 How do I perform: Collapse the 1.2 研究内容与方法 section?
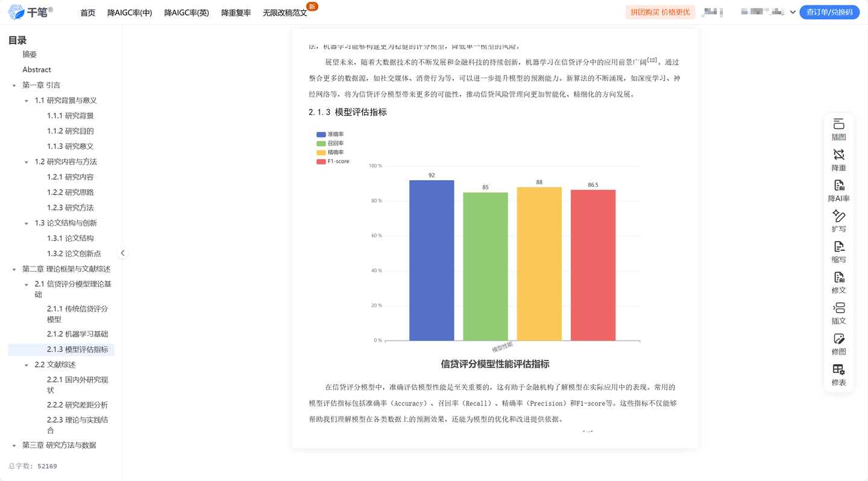pyautogui.click(x=27, y=162)
